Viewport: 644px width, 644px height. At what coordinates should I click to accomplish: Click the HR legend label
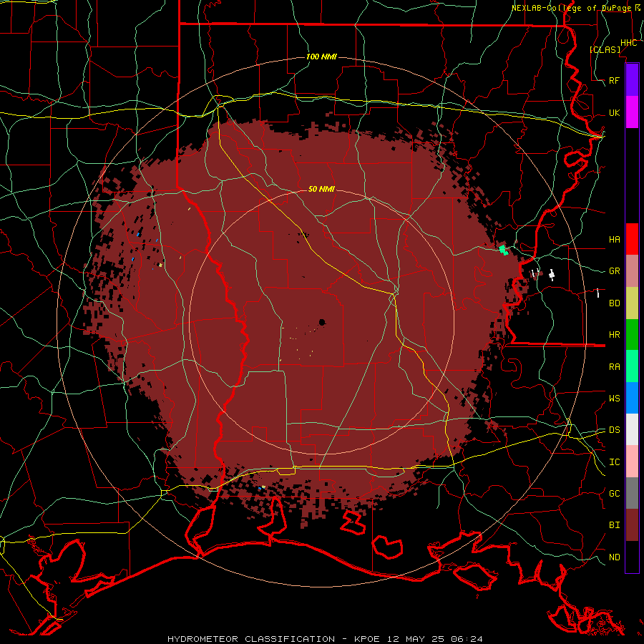click(615, 335)
